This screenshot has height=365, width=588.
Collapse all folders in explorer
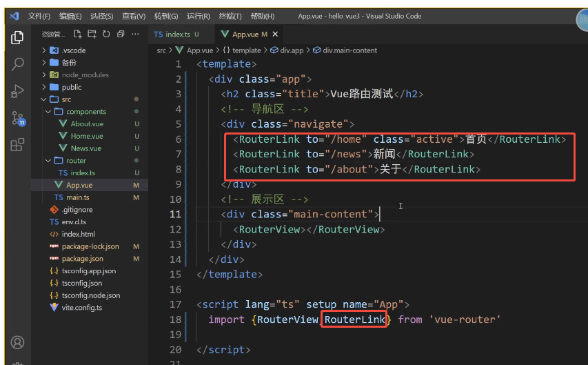(121, 34)
